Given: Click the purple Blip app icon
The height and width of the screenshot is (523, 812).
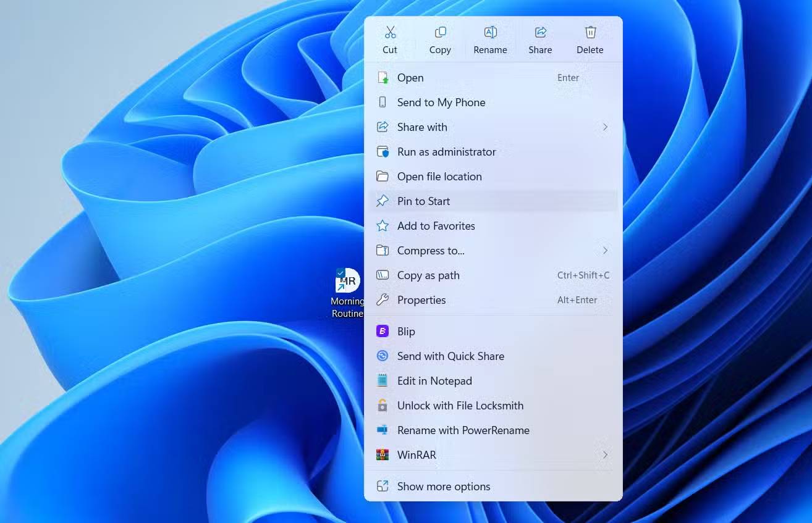Looking at the screenshot, I should (x=383, y=332).
